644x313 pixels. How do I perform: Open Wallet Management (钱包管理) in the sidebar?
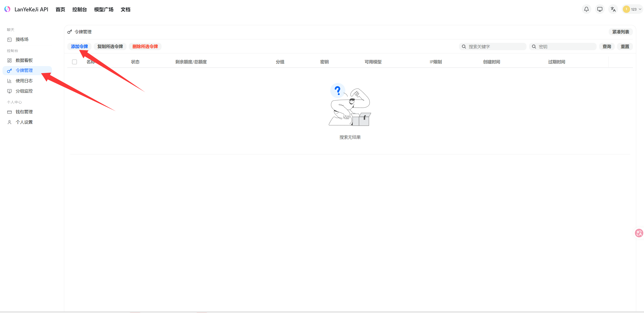27,112
